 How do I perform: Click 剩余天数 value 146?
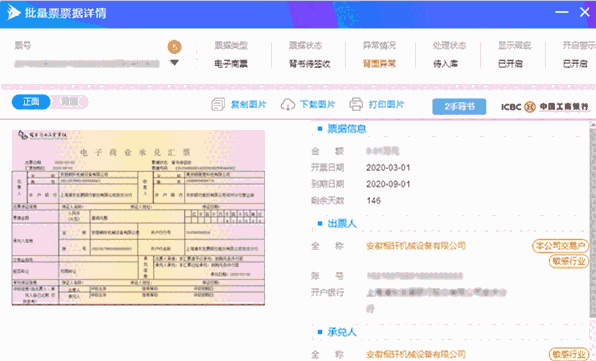pos(374,201)
